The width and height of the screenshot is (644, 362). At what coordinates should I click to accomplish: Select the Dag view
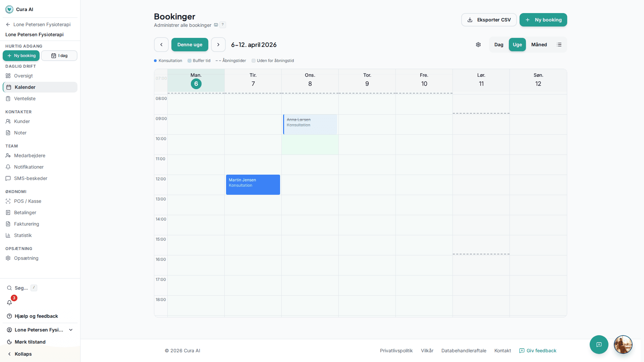point(499,45)
